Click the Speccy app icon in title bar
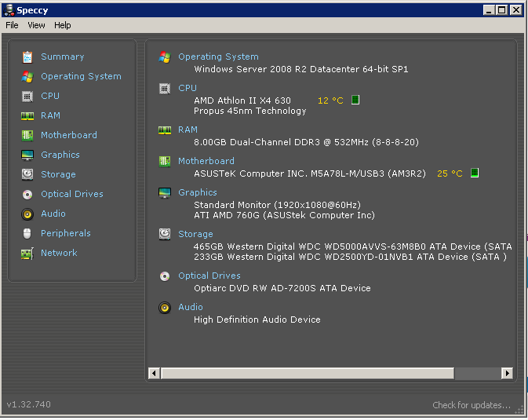Viewport: 528px width, 420px height. 9,10
